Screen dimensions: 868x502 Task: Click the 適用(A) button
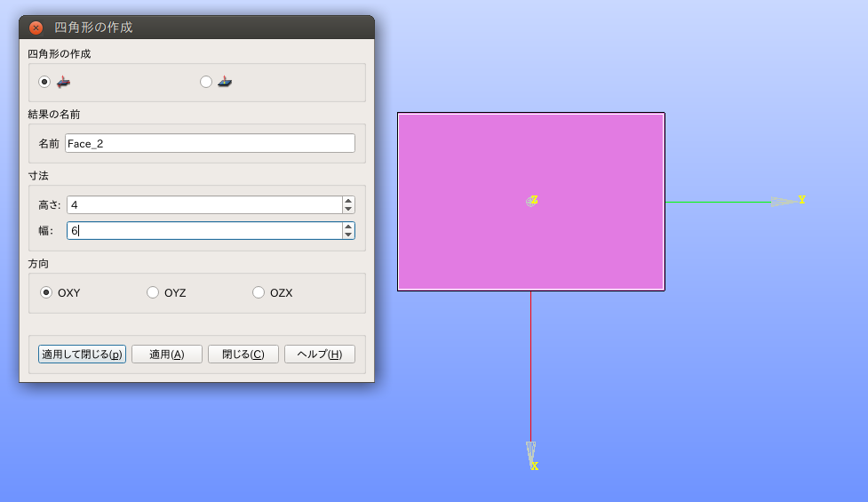click(167, 355)
